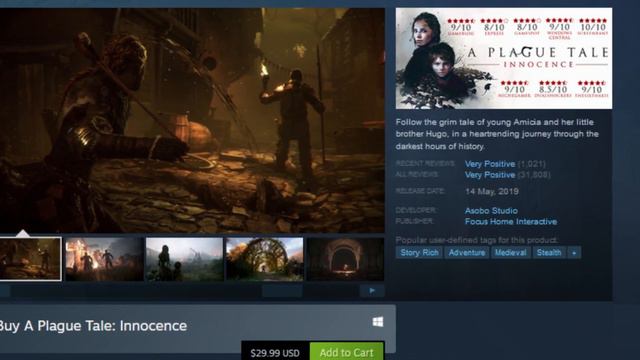Expand more tags with plus button
640x360 pixels.
pos(574,253)
